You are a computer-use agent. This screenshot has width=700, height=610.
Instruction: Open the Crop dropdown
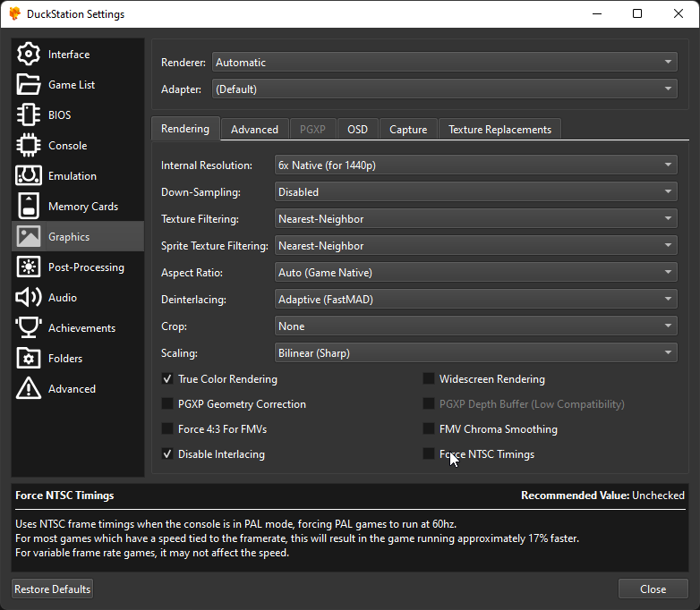point(476,326)
